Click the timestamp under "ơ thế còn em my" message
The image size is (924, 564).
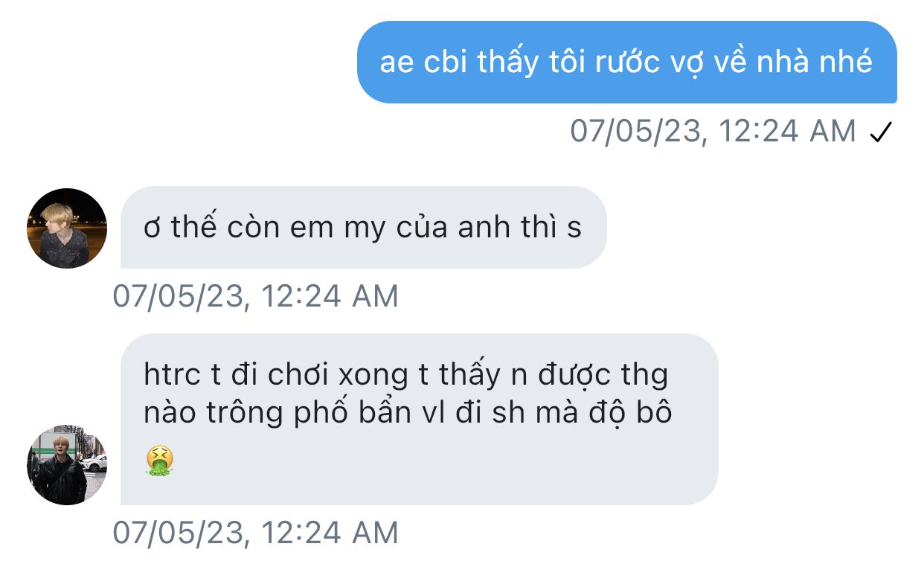[255, 296]
